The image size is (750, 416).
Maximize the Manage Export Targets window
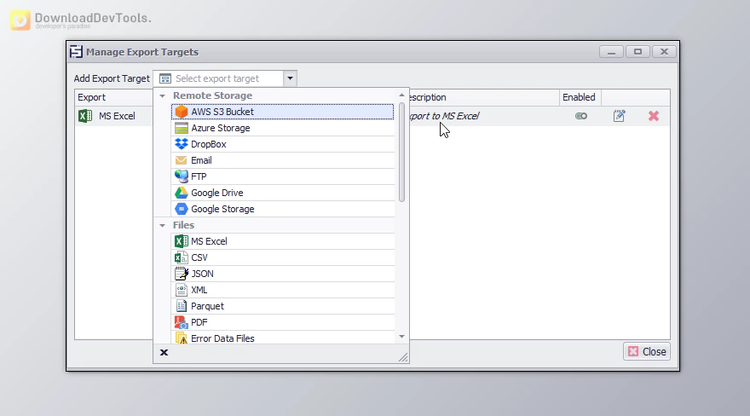pos(638,52)
